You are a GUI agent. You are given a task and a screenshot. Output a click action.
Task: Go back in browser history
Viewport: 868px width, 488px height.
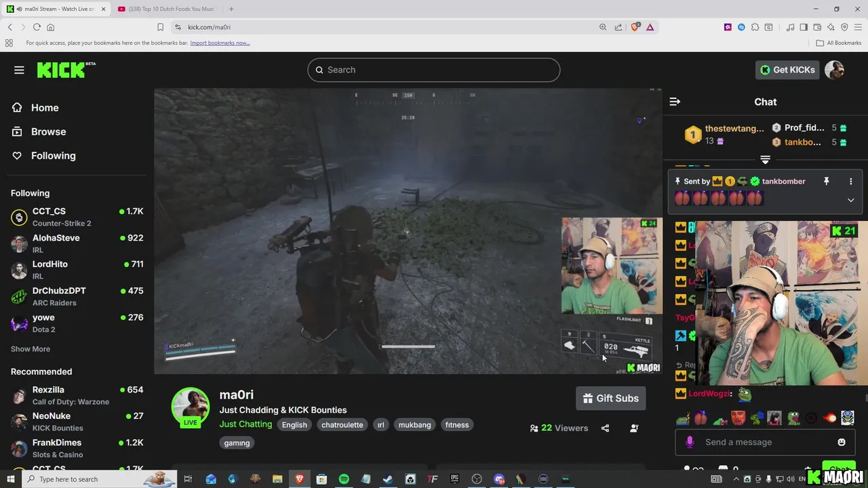pos(9,27)
